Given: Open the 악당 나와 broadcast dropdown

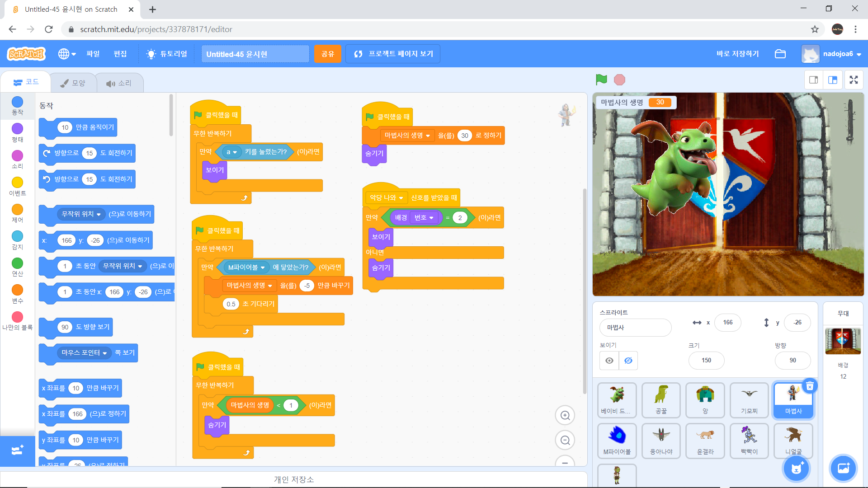Looking at the screenshot, I should coord(386,198).
